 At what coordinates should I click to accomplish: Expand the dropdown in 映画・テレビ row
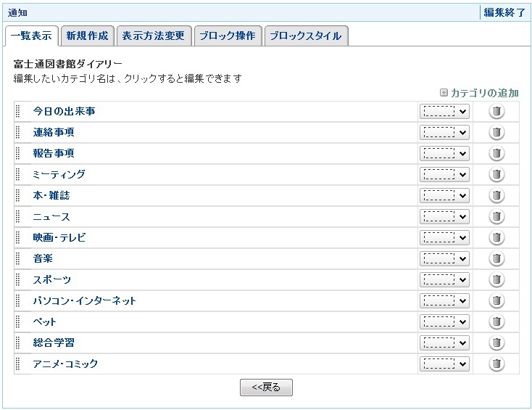(444, 237)
